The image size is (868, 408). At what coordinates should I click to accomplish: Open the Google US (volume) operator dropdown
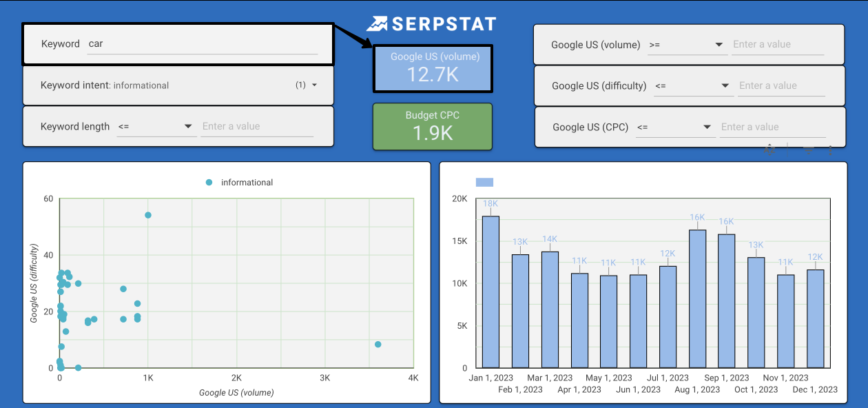[686, 45]
